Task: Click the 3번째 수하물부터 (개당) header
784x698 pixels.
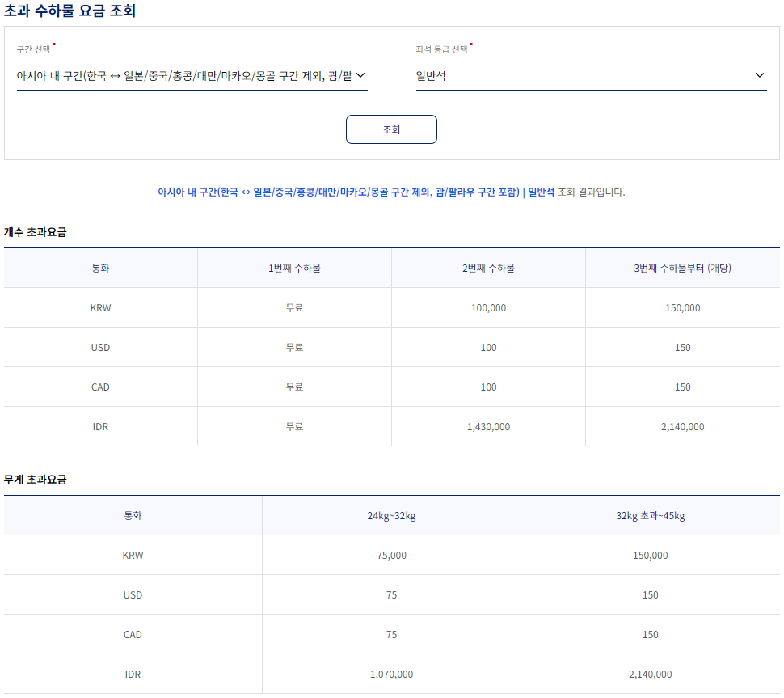Action: 683,267
